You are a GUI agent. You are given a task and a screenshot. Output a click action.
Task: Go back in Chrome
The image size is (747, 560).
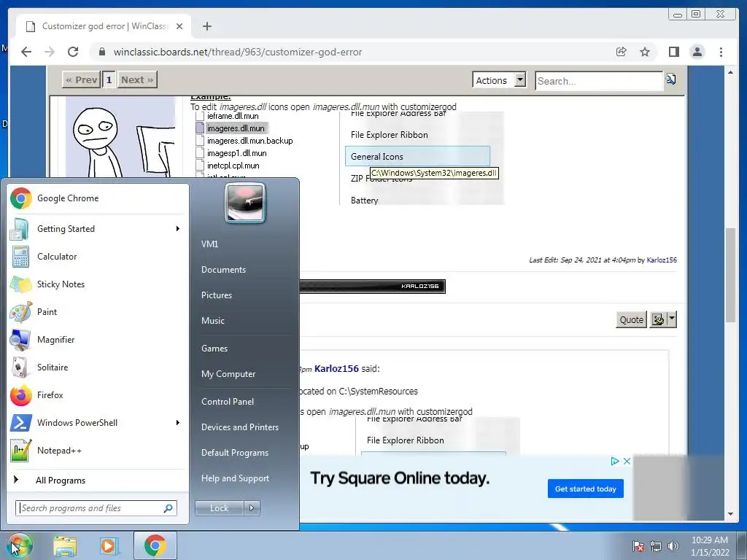point(26,52)
